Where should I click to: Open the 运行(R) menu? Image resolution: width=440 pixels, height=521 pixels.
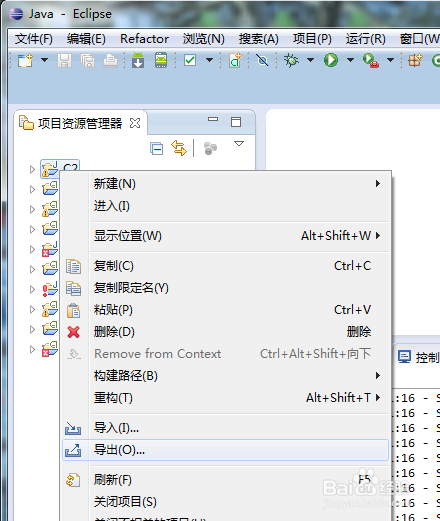click(x=366, y=39)
